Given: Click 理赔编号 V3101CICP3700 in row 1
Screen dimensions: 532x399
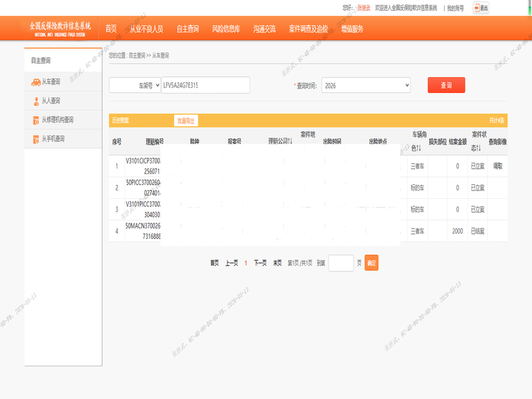Looking at the screenshot, I should coord(143,166).
